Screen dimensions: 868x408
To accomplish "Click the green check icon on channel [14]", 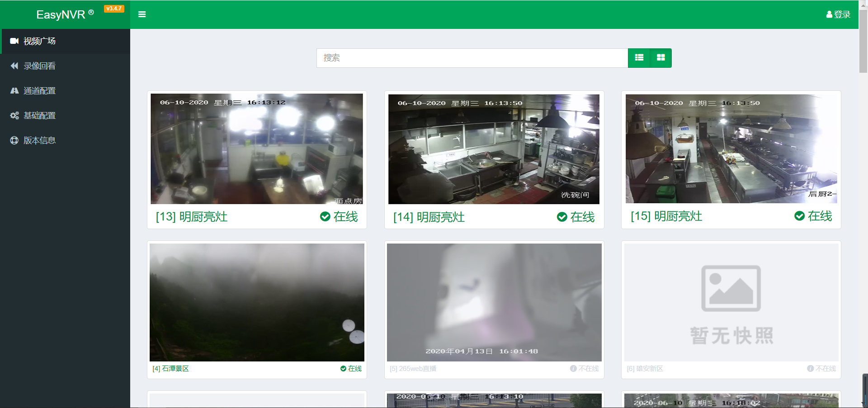I will click(x=562, y=217).
